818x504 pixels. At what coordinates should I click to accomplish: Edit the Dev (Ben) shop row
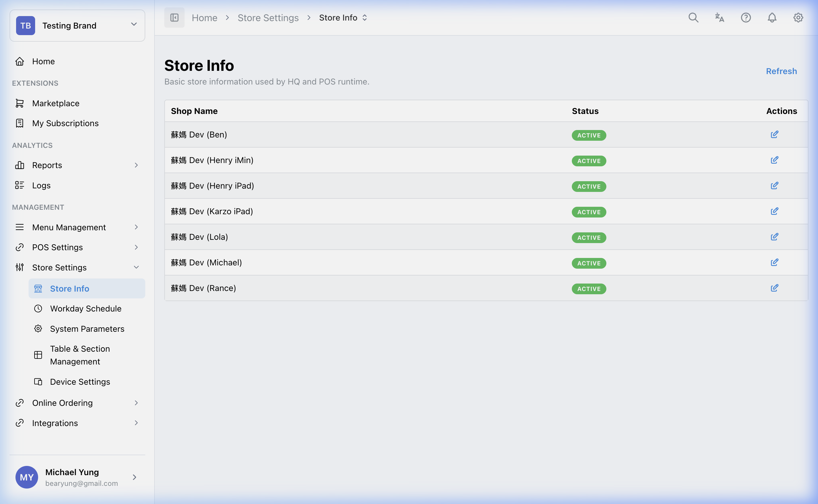click(x=774, y=135)
